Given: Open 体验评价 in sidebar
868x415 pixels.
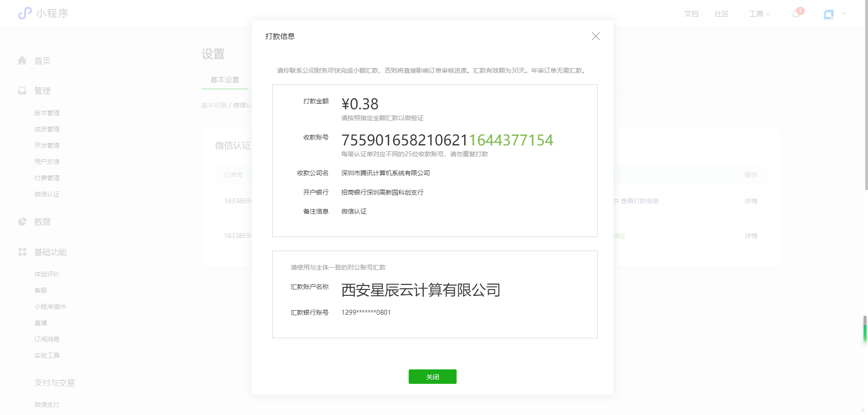Looking at the screenshot, I should (47, 274).
